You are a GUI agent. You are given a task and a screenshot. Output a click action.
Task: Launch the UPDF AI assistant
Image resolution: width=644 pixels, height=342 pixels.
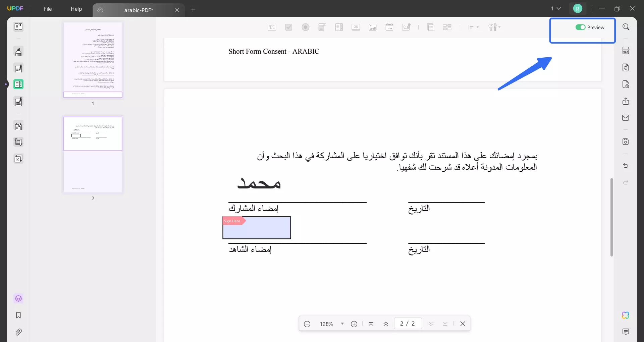click(x=625, y=315)
